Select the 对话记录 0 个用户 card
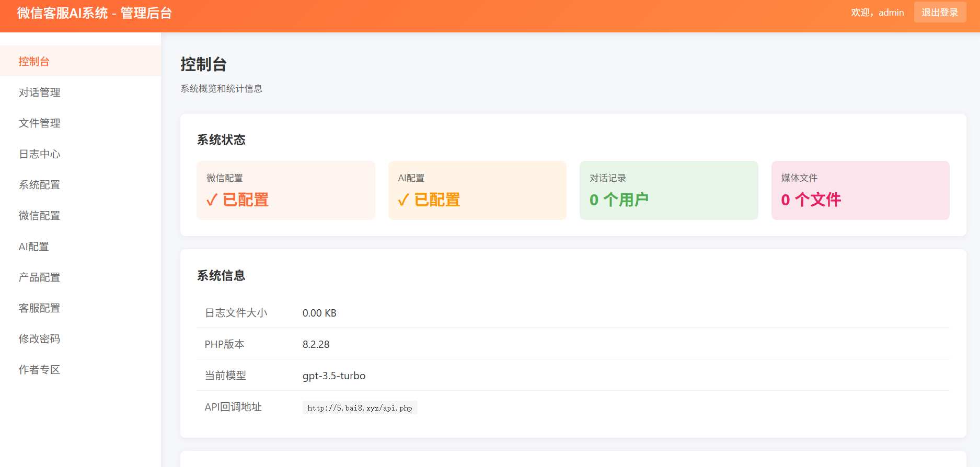The image size is (980, 467). pyautogui.click(x=668, y=190)
